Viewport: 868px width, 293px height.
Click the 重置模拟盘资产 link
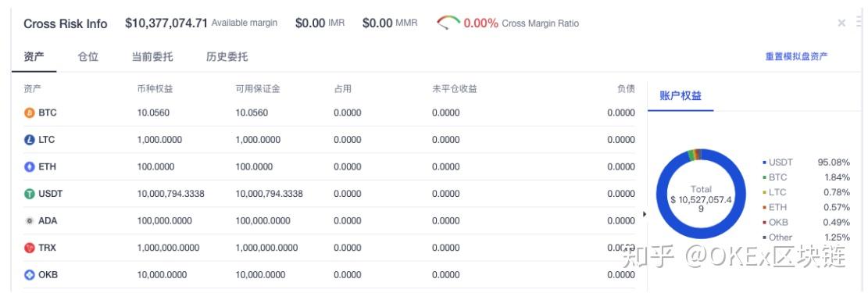click(797, 56)
